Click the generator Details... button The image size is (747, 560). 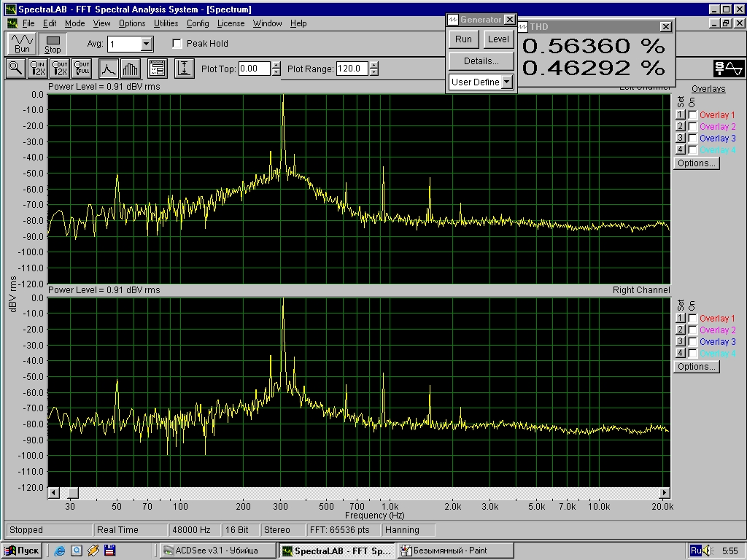point(481,61)
